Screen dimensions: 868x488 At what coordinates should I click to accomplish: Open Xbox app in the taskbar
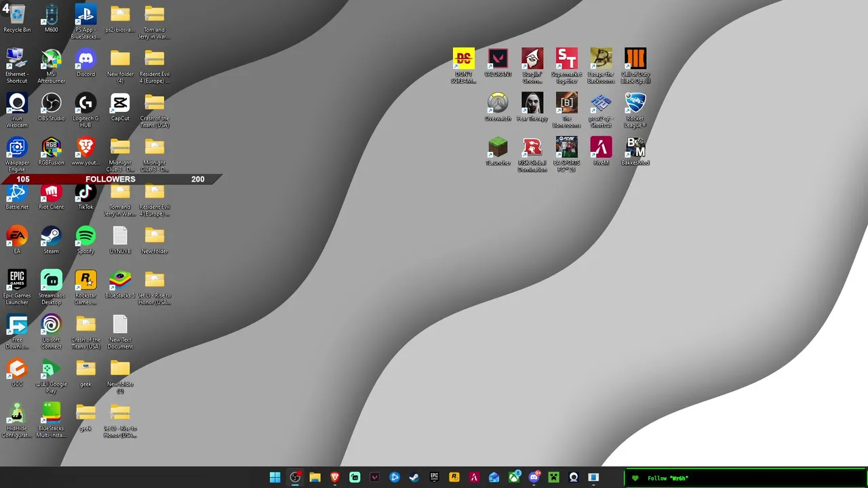(514, 477)
